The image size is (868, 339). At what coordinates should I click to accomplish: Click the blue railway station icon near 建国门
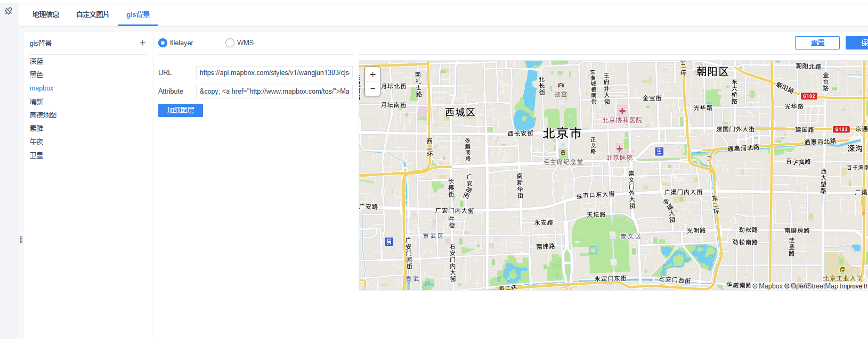659,152
